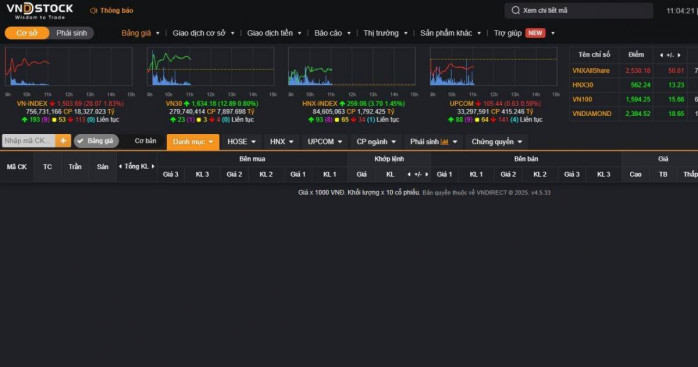Expand the dropdown arrow after NEW badge
This screenshot has height=367, width=698.
coord(553,33)
